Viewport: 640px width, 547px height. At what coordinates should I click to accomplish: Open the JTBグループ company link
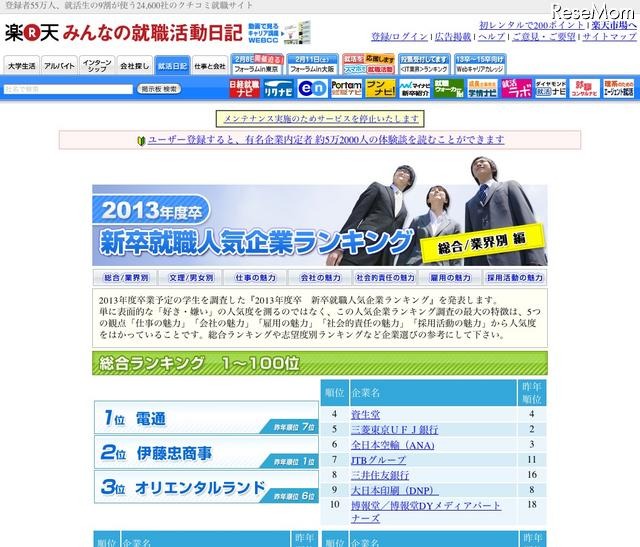tap(378, 460)
